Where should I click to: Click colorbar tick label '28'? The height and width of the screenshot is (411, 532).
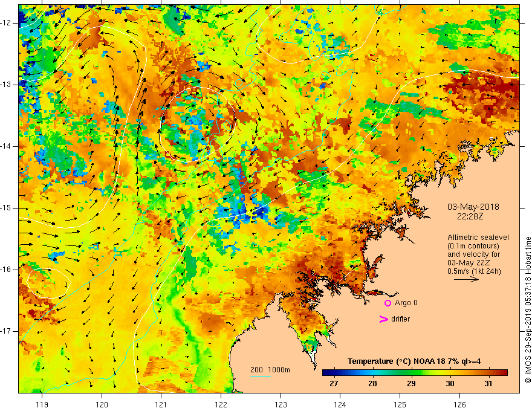(372, 384)
